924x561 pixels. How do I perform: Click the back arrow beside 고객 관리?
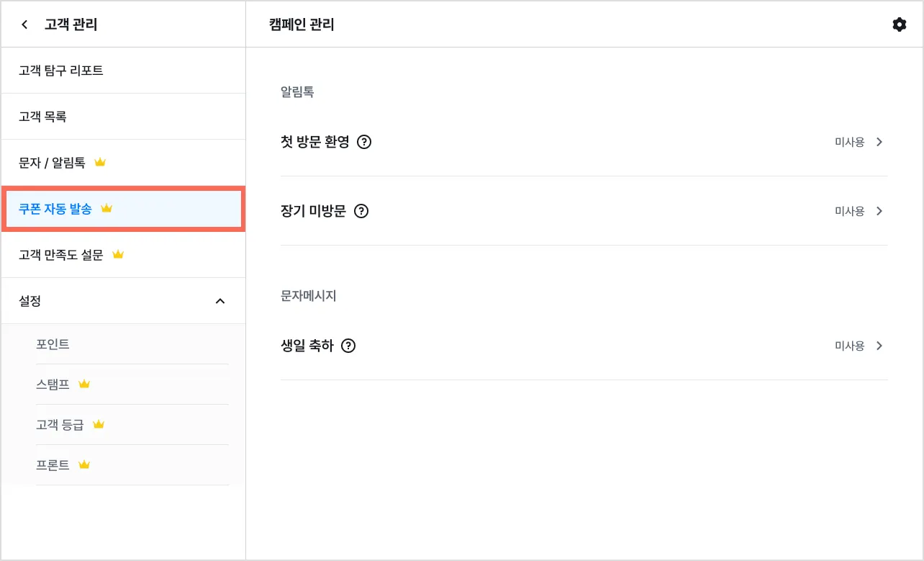[x=25, y=25]
